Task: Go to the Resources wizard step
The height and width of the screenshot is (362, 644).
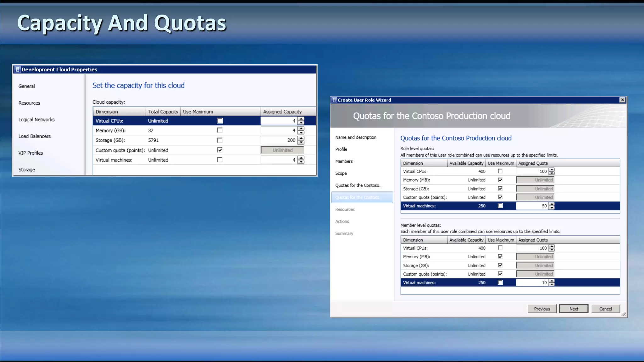Action: click(345, 209)
